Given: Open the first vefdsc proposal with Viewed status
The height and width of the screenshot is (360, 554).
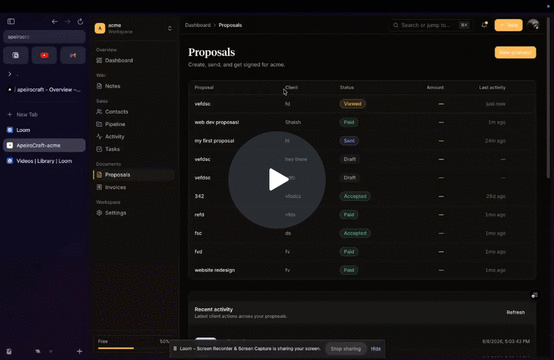Looking at the screenshot, I should 362,104.
